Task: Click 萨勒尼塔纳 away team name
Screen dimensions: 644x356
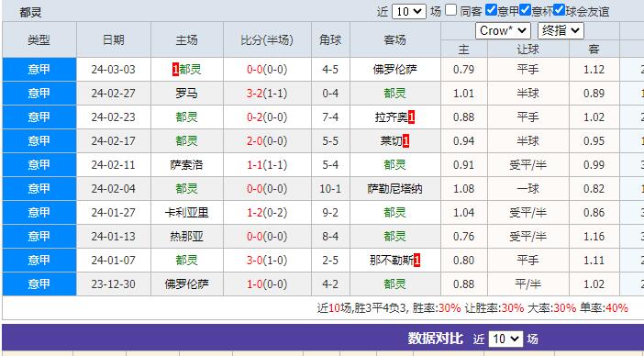Action: pos(395,188)
